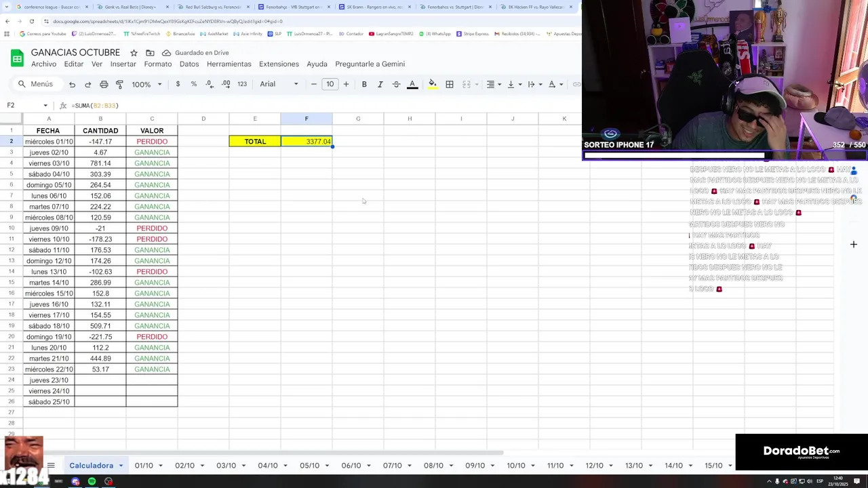Select cell showing 3377.04
The image size is (868, 488).
tap(307, 141)
